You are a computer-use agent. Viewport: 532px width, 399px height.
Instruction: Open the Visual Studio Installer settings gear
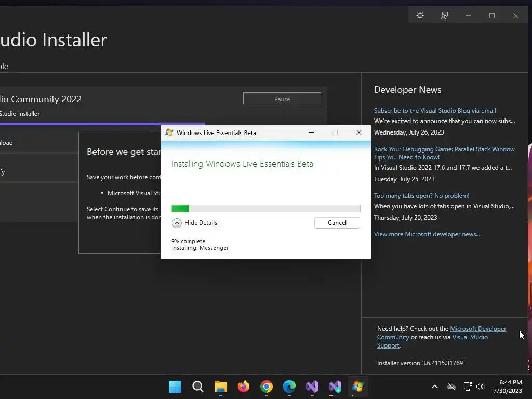pos(420,16)
